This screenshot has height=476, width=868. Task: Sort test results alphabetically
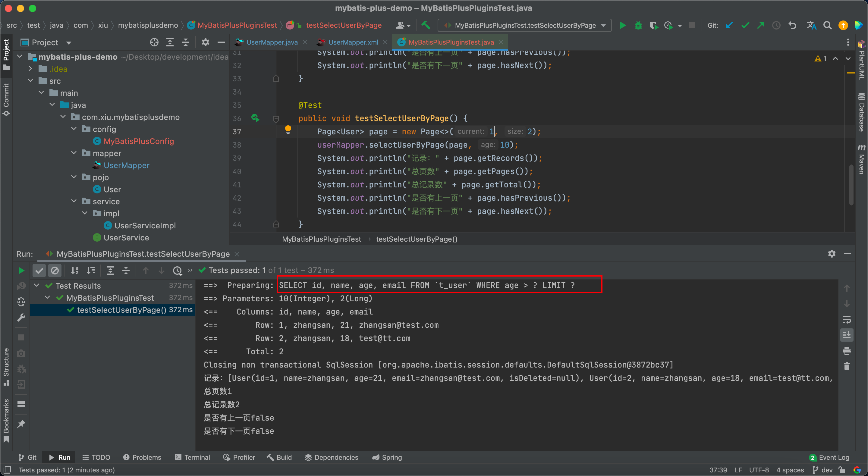click(x=74, y=271)
